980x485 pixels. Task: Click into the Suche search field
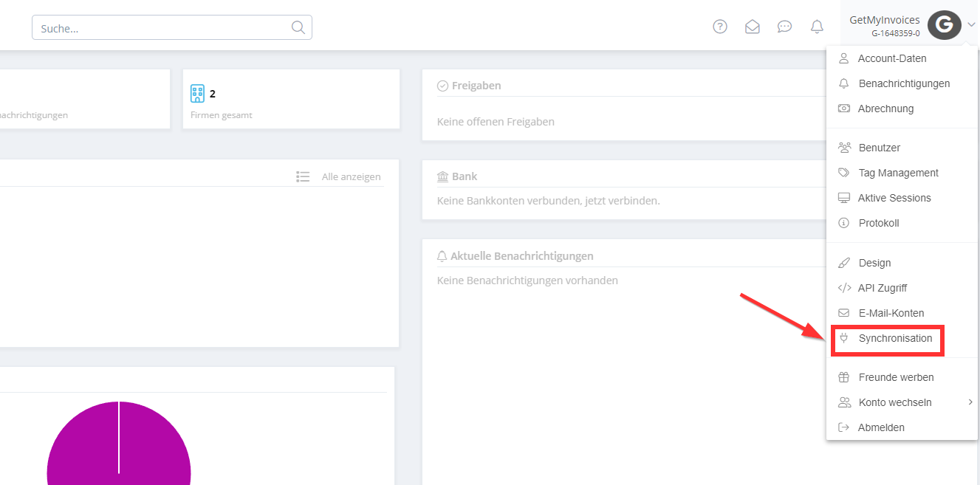coord(171,27)
